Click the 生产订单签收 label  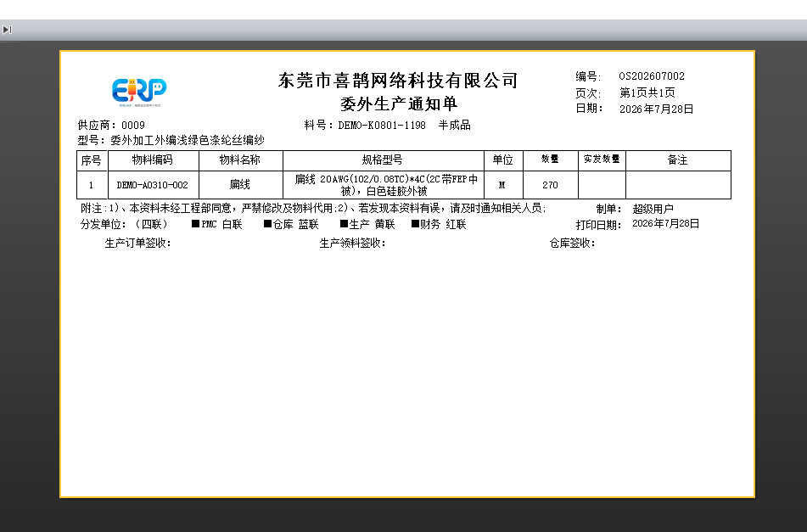coord(138,243)
